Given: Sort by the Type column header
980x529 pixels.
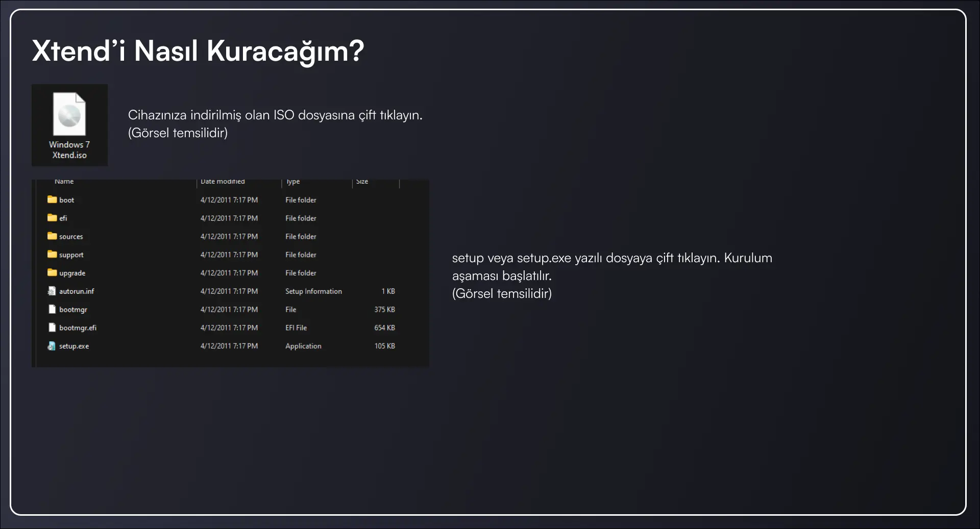Looking at the screenshot, I should tap(293, 182).
